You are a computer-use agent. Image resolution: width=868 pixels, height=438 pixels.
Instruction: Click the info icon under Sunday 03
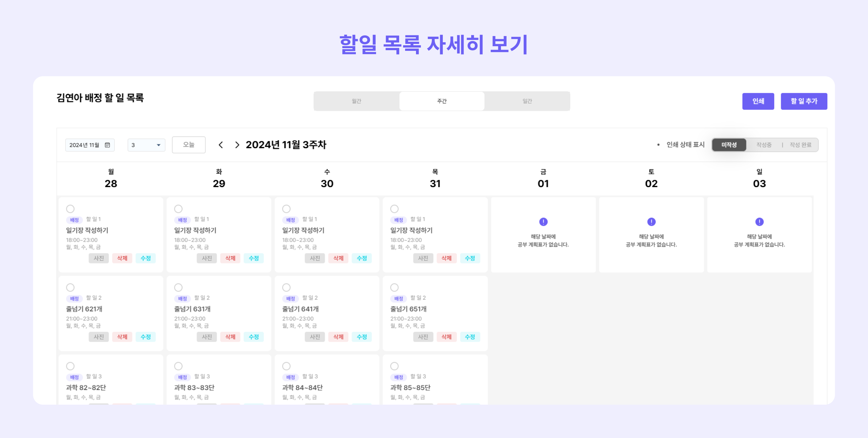[759, 221]
